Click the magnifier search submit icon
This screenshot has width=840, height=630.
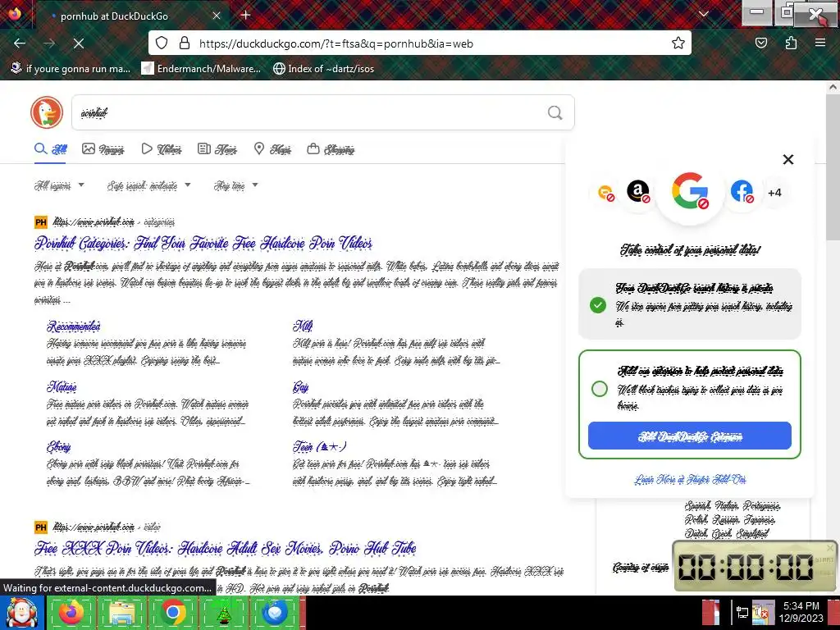555,112
